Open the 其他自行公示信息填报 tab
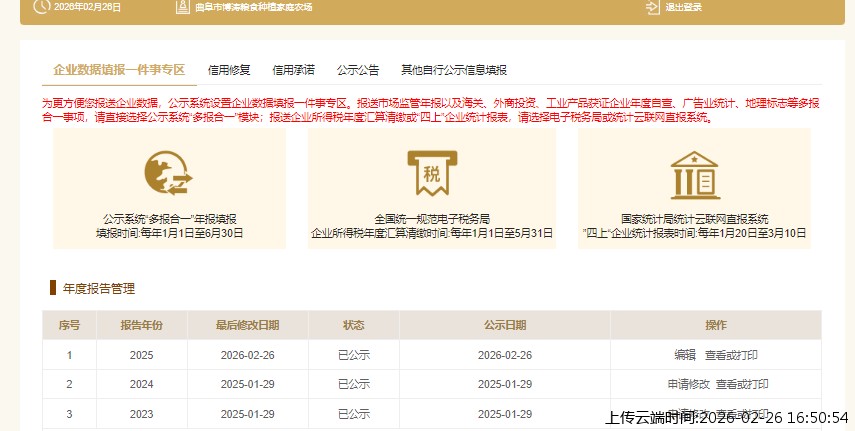 pos(454,70)
